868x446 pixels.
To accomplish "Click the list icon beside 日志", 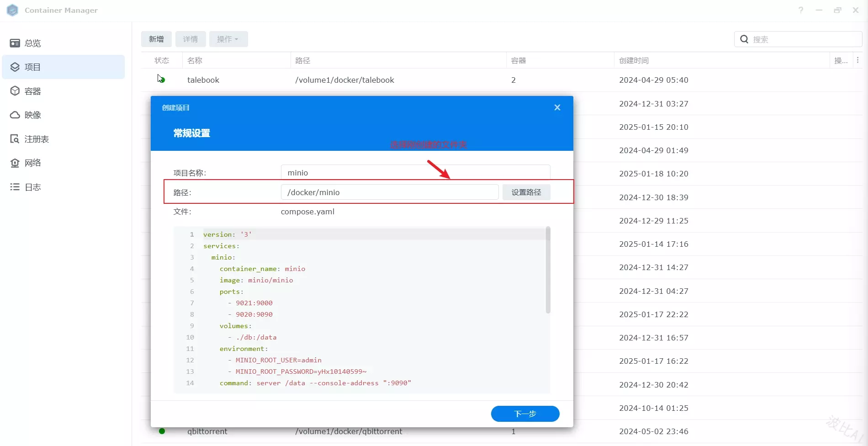I will pos(15,187).
